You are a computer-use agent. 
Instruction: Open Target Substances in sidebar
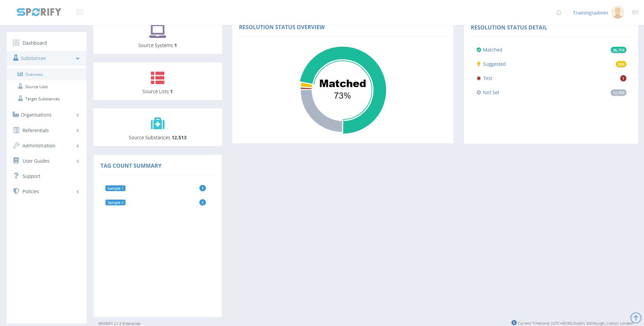[x=42, y=99]
